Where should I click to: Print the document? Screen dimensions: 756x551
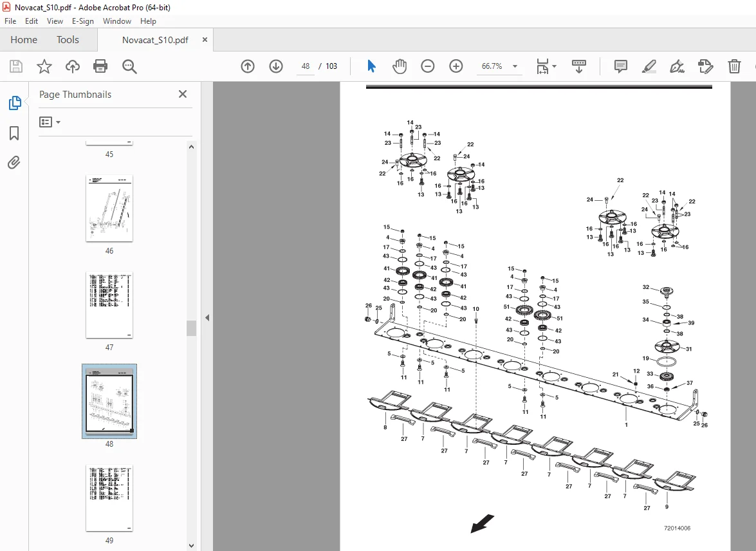tap(100, 66)
